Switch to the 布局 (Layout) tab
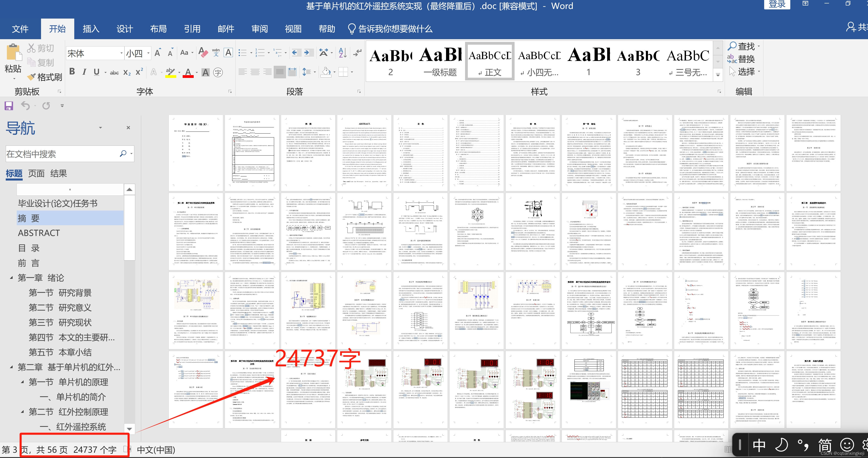The height and width of the screenshot is (458, 868). coord(158,29)
